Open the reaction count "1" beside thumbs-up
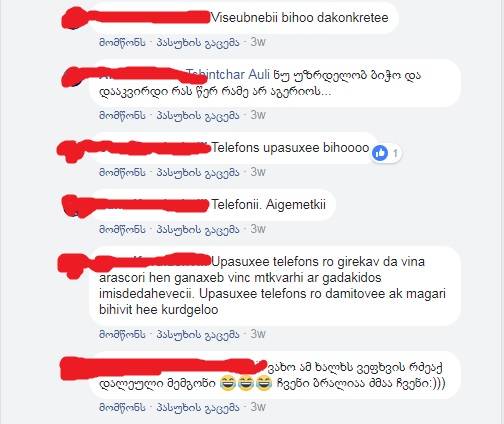The width and height of the screenshot is (504, 424). [395, 153]
